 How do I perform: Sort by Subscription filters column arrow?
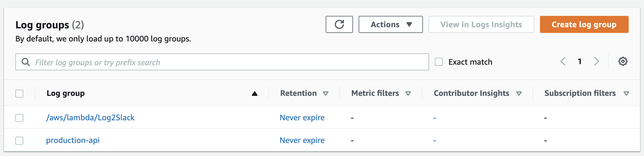[x=626, y=94]
